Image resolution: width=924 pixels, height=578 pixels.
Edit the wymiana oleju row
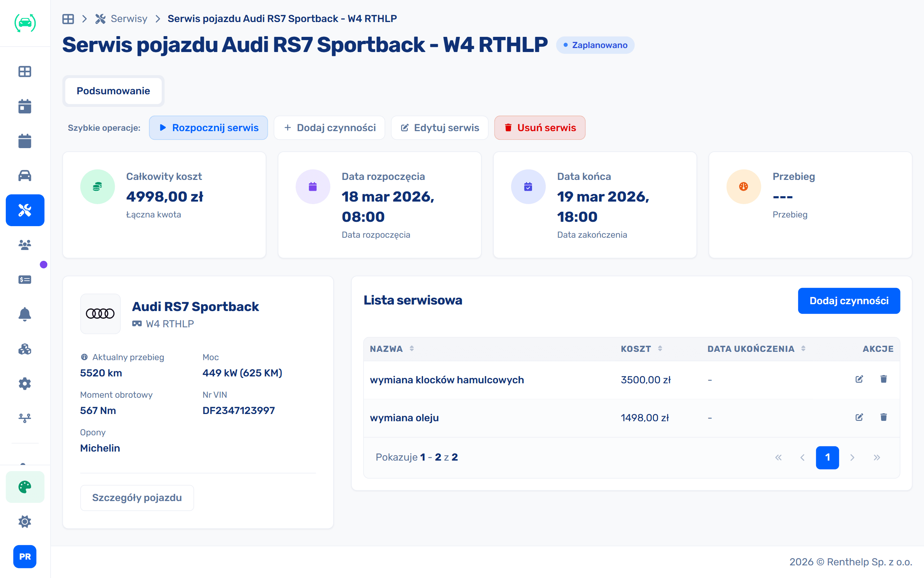click(x=859, y=417)
